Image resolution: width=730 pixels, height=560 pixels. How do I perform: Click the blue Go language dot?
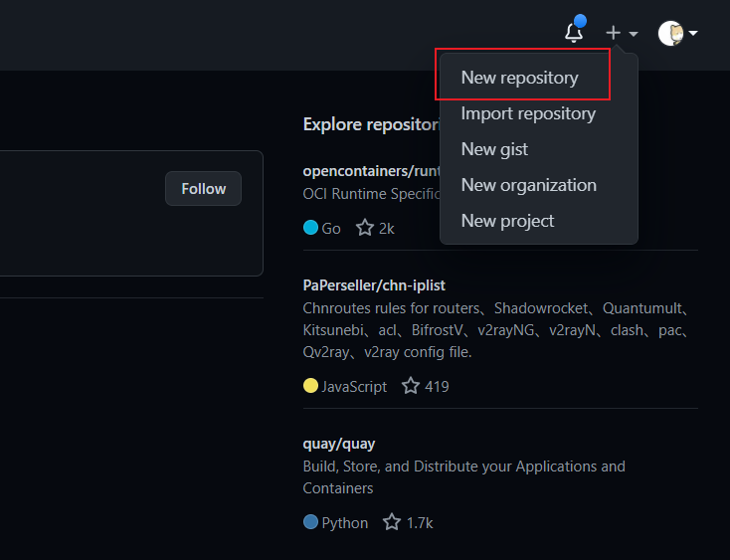[x=310, y=228]
